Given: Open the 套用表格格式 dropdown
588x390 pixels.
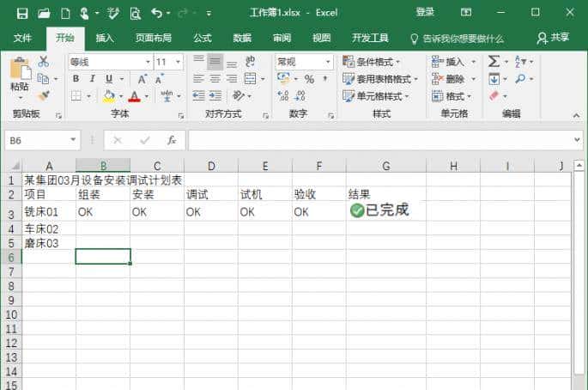Looking at the screenshot, I should tap(380, 79).
